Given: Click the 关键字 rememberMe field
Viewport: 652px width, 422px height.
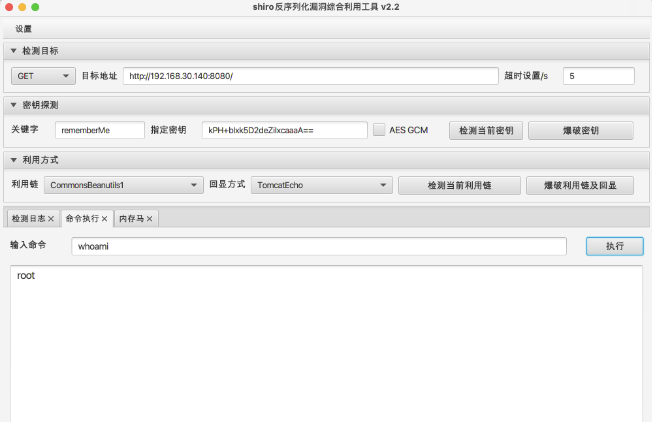Looking at the screenshot, I should [x=100, y=130].
